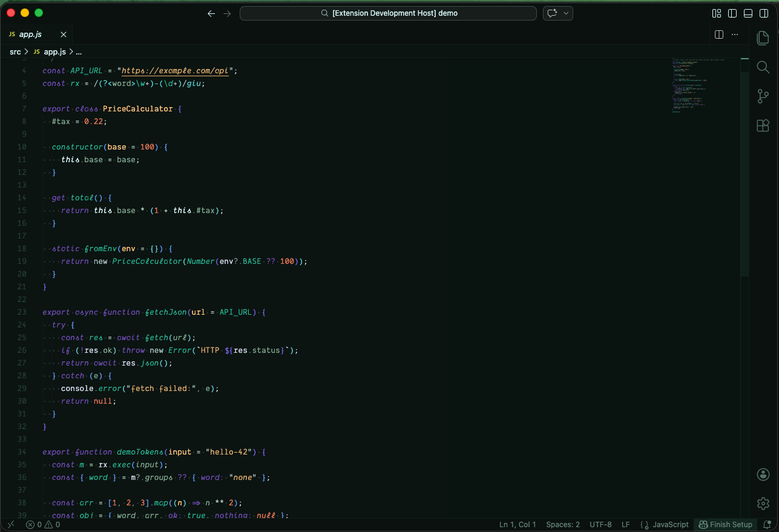Open the Accounts icon in the activity bar
Image resolution: width=779 pixels, height=532 pixels.
coord(763,475)
